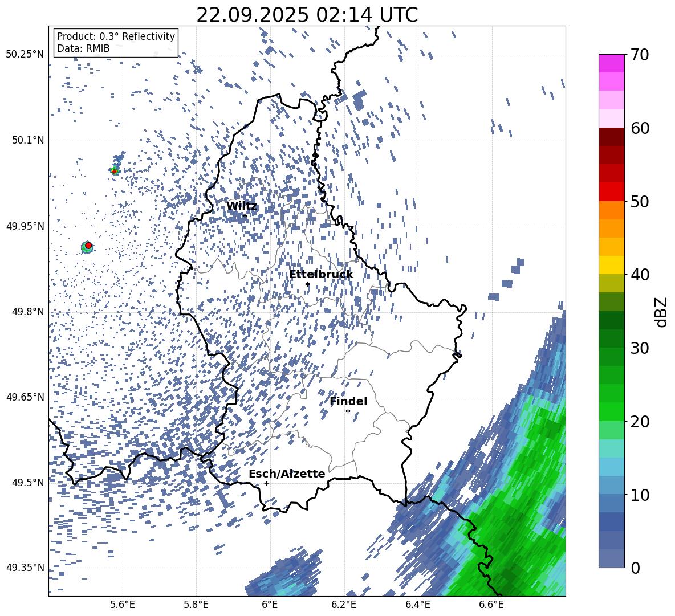Click the 30 tick on the colorbar
The image size is (675, 616).
click(x=640, y=348)
